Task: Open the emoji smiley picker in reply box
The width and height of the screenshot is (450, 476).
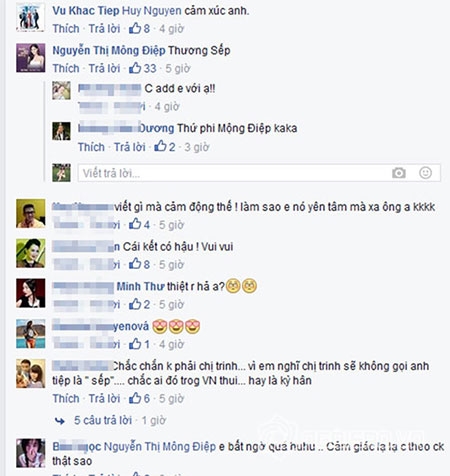Action: 425,173
